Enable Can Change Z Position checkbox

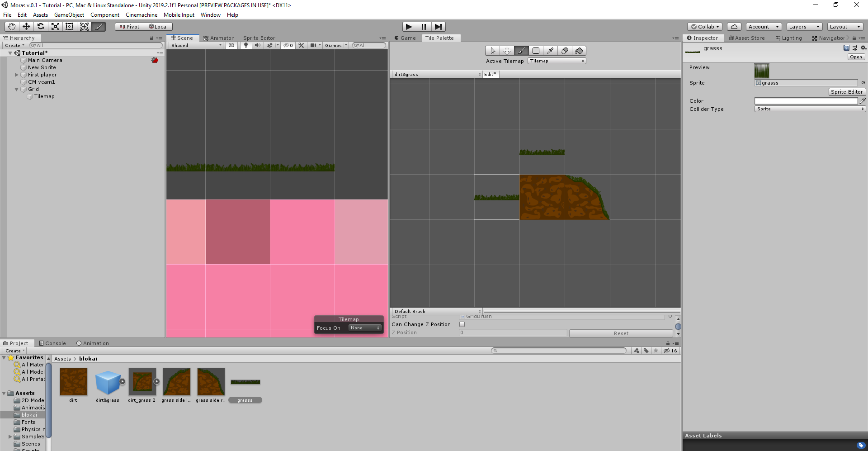click(462, 324)
